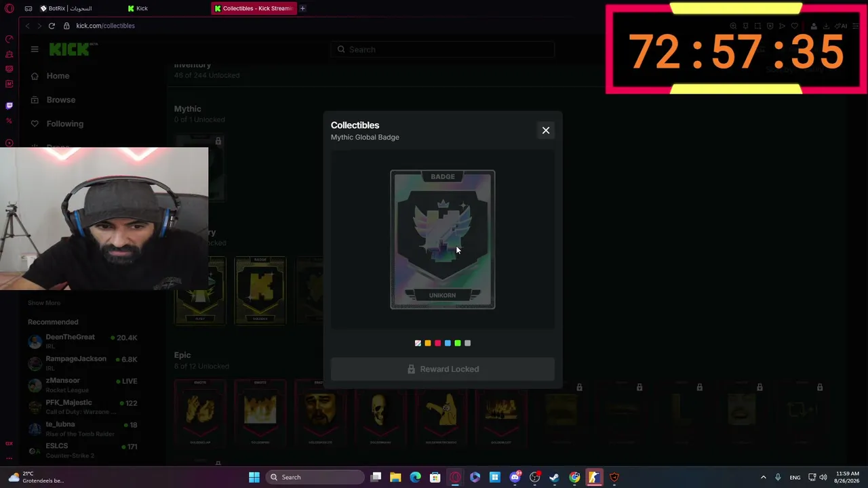Image resolution: width=868 pixels, height=488 pixels.
Task: Click the Unikorn badge card preview
Action: [443, 239]
